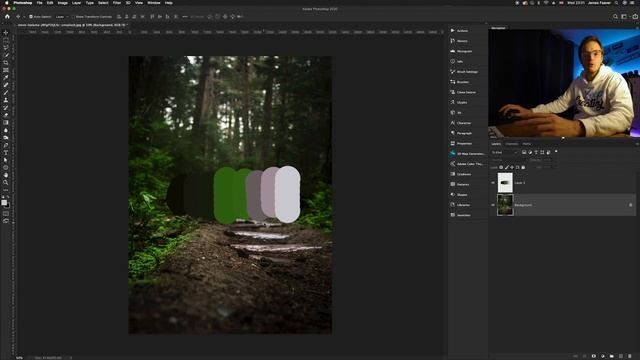Select the Spot Healing Brush tool

pos(6,85)
